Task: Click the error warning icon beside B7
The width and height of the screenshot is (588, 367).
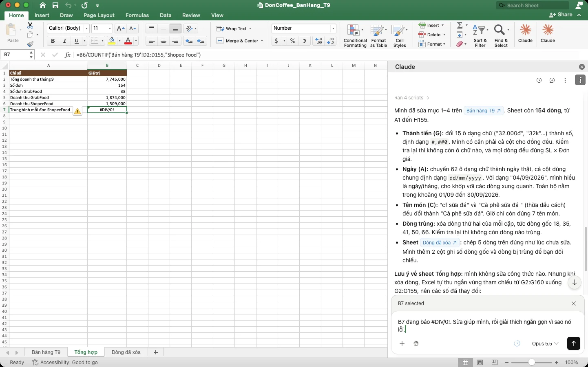Action: (77, 111)
